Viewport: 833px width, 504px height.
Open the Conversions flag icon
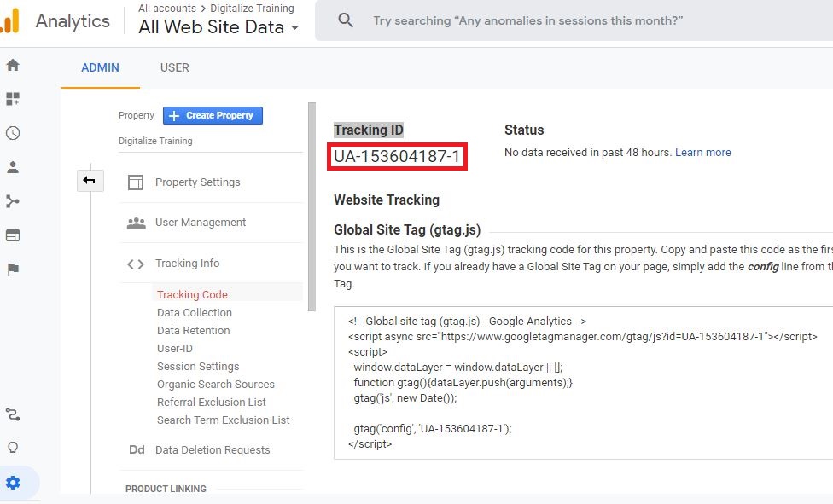13,269
